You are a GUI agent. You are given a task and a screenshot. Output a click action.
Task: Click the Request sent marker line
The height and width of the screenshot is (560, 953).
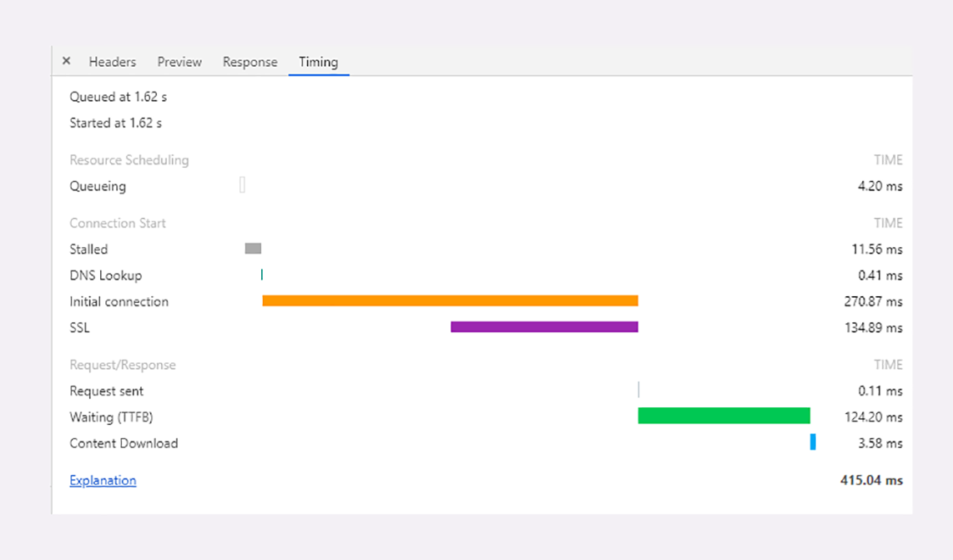(638, 390)
